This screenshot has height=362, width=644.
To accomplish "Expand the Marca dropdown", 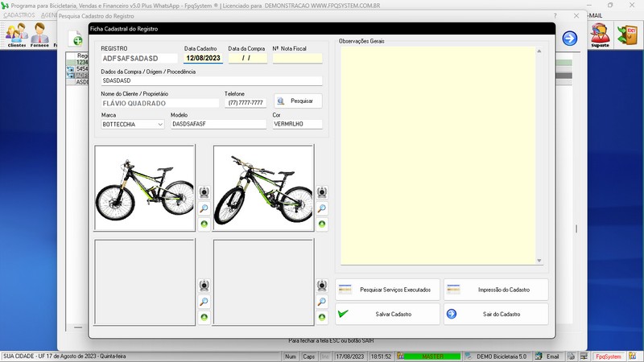I will [x=160, y=125].
